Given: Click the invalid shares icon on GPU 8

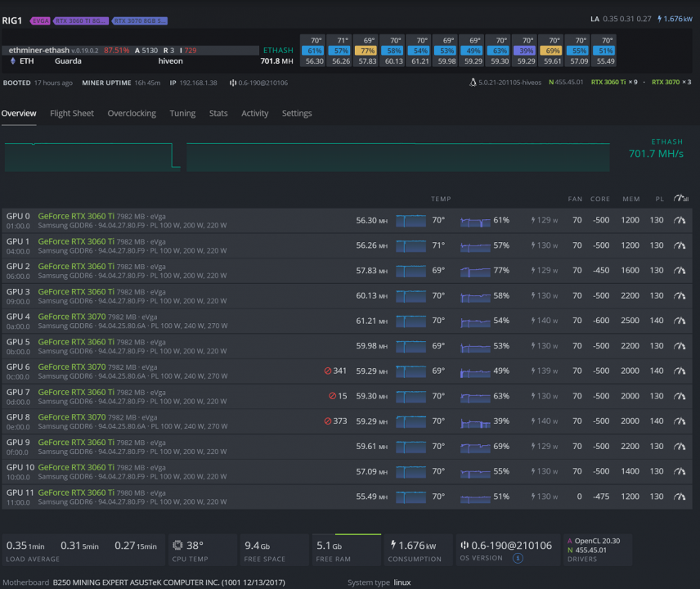Looking at the screenshot, I should pos(328,421).
